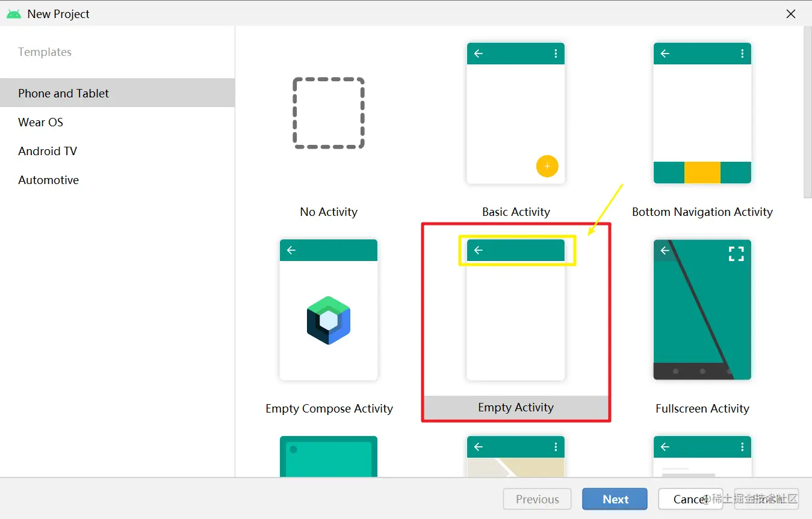812x519 pixels.
Task: Select the partially visible map template thumbnail
Action: click(516, 456)
